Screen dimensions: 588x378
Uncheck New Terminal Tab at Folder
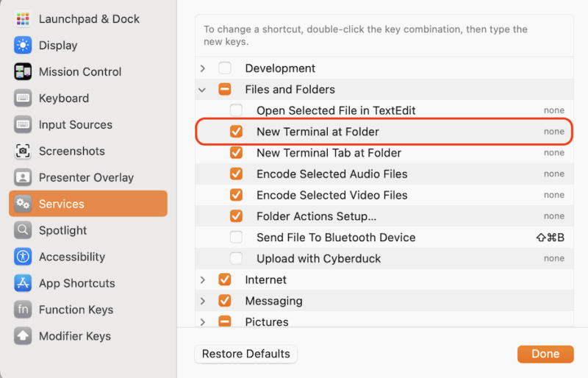point(236,153)
